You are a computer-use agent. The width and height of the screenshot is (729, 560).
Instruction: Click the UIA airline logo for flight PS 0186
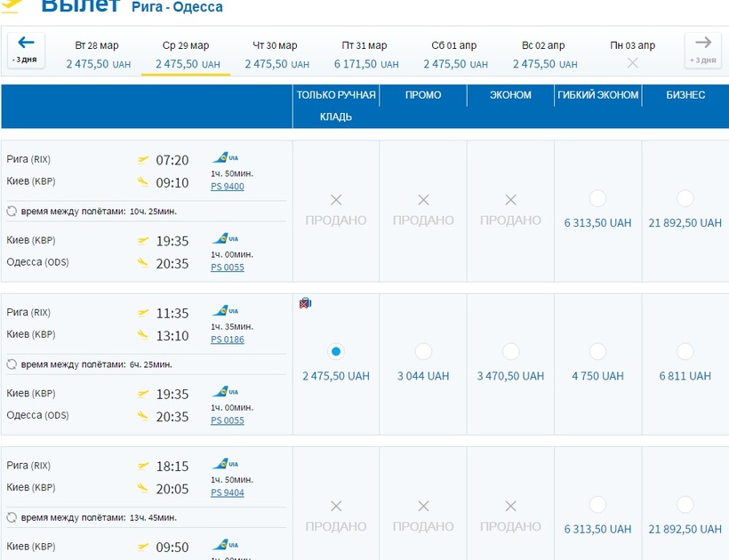pos(225,311)
